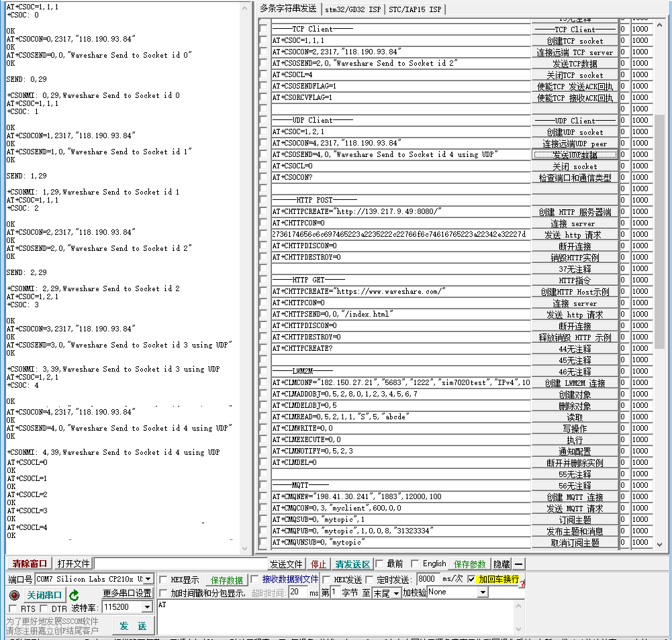The image size is (672, 640).
Task: Click the receive log scroll up arrow
Action: pos(245,8)
